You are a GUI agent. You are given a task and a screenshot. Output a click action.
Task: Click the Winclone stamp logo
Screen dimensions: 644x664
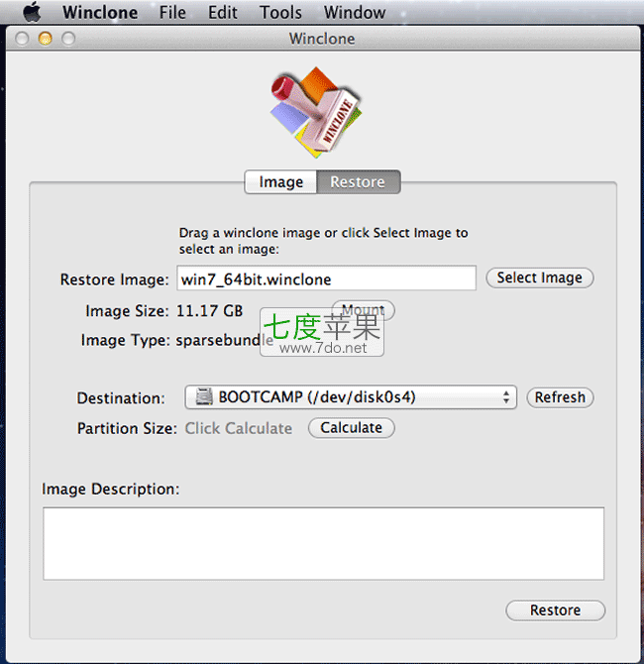pyautogui.click(x=316, y=112)
